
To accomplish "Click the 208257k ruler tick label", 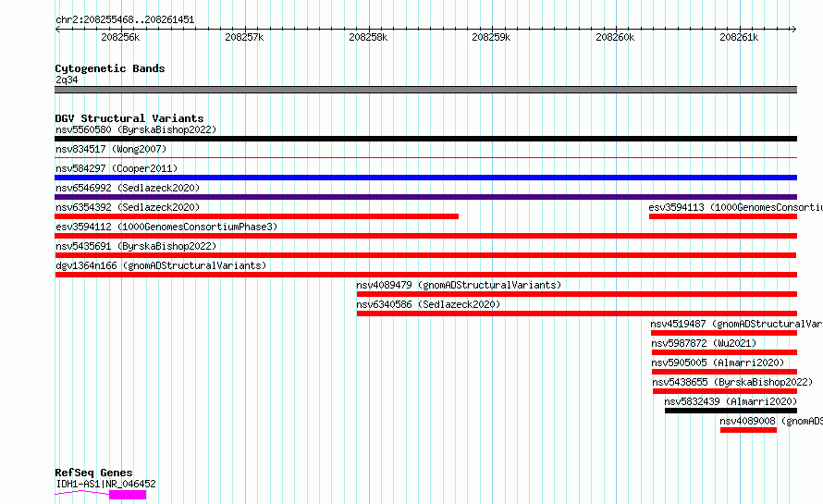I will pos(244,37).
